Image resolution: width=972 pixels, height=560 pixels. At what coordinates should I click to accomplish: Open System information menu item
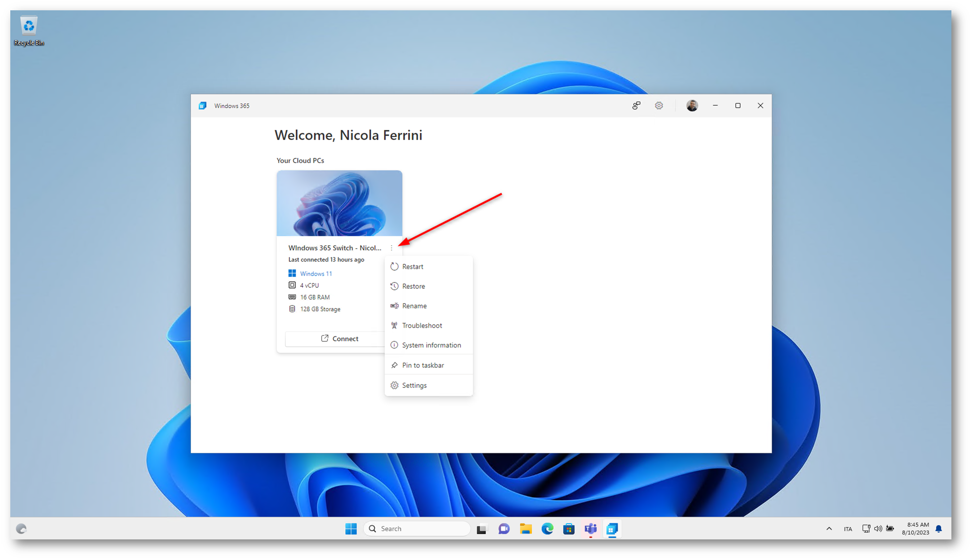click(x=431, y=345)
